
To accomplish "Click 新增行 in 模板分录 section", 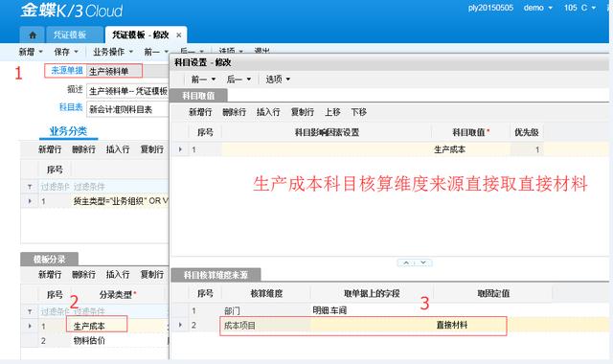I will (50, 275).
